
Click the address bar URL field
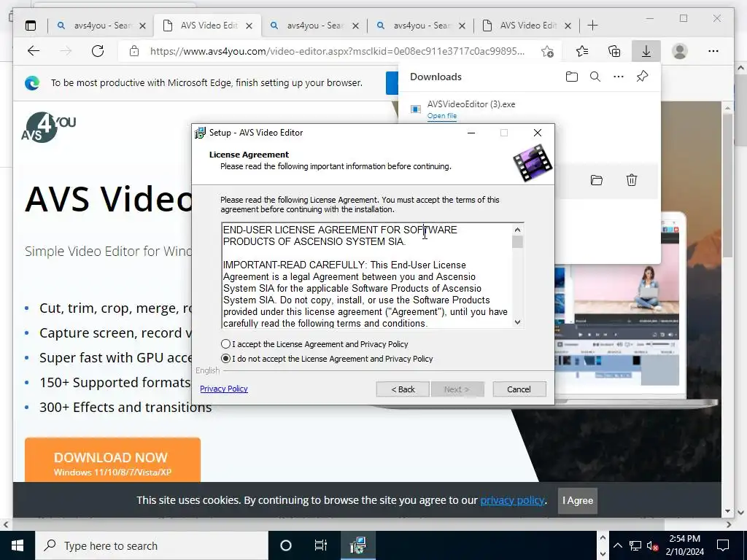tap(337, 51)
